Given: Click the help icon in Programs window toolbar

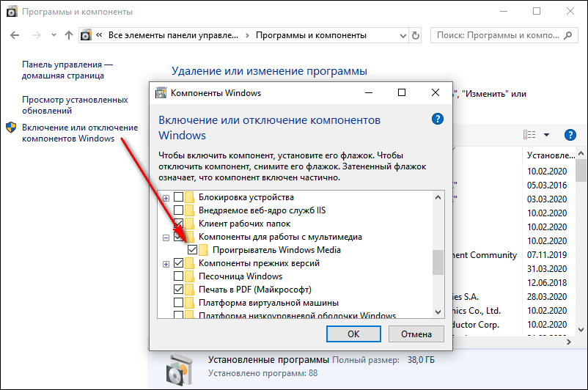Looking at the screenshot, I should coord(570,135).
